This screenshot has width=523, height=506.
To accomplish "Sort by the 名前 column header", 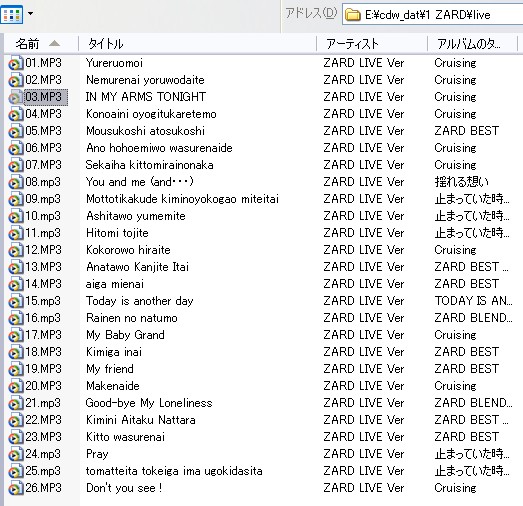I will pyautogui.click(x=41, y=44).
